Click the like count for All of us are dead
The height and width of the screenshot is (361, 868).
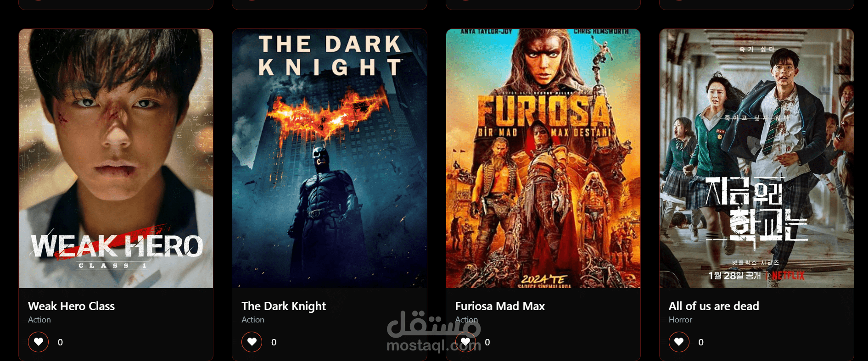[701, 342]
